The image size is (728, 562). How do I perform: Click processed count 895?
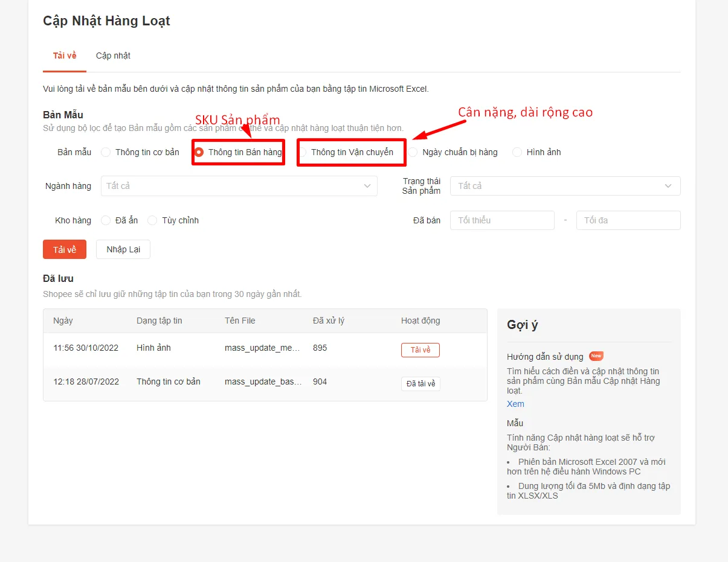click(x=320, y=348)
